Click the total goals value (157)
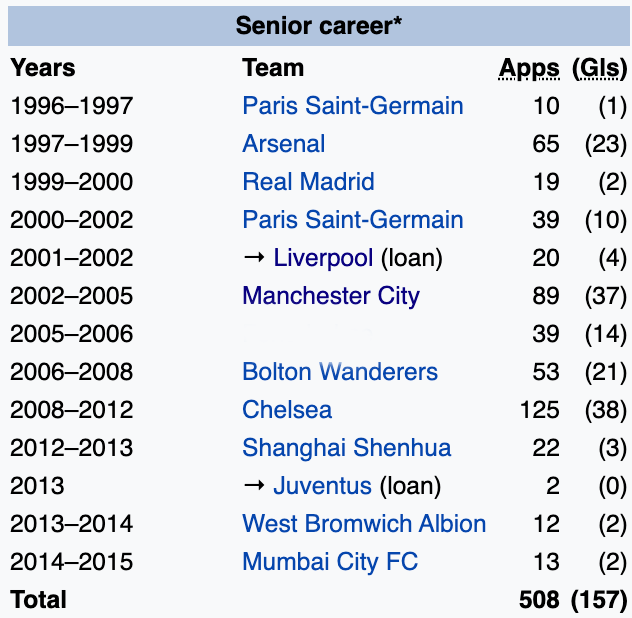This screenshot has height=618, width=632. [x=599, y=600]
